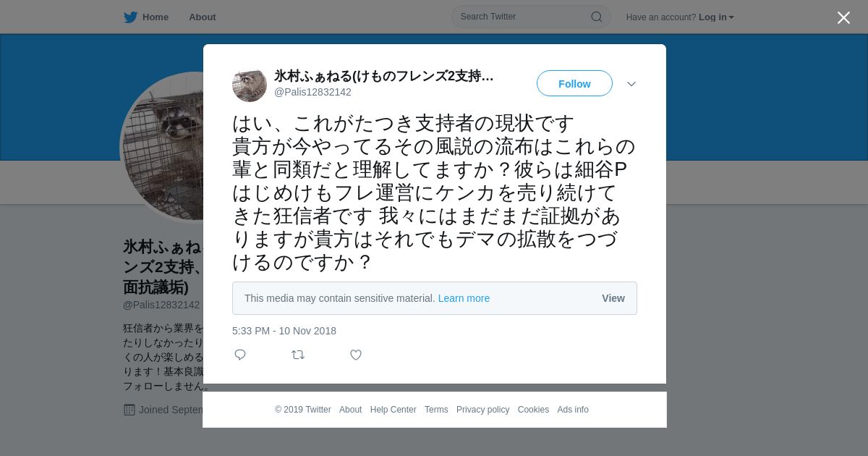Retweet using the arrows icon
This screenshot has height=456, width=868.
coord(298,355)
